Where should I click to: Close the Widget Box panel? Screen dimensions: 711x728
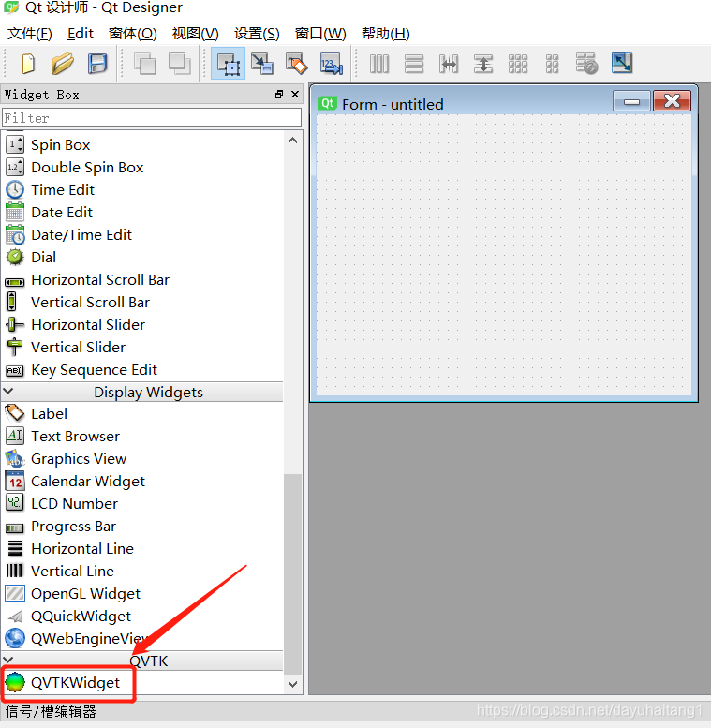295,95
